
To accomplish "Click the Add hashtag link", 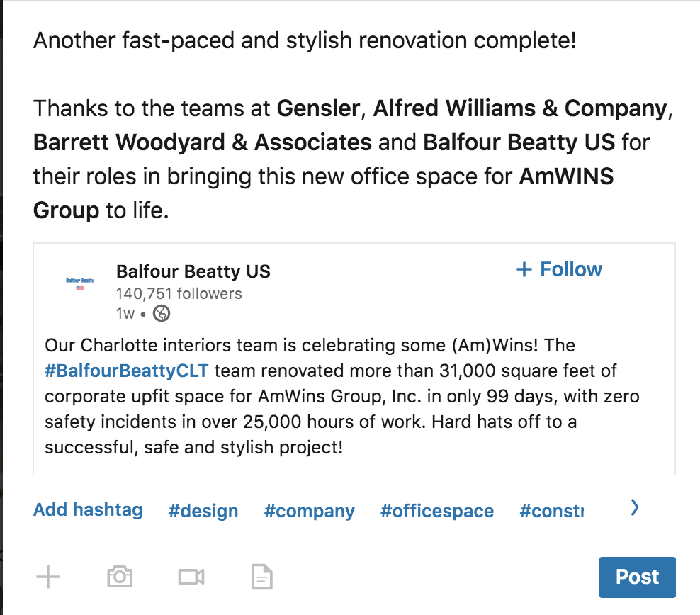I will coord(88,509).
